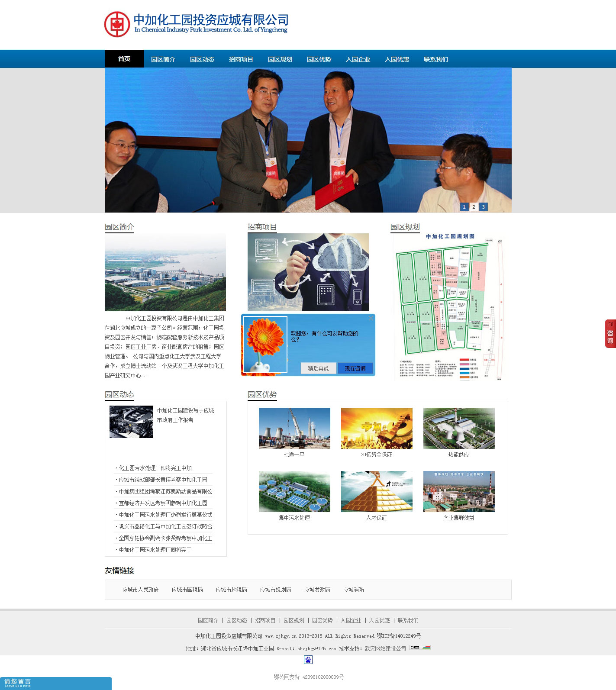Viewport: 616px width, 690px height.
Task: Open the 招商项目 cloud computing image
Action: pos(308,272)
